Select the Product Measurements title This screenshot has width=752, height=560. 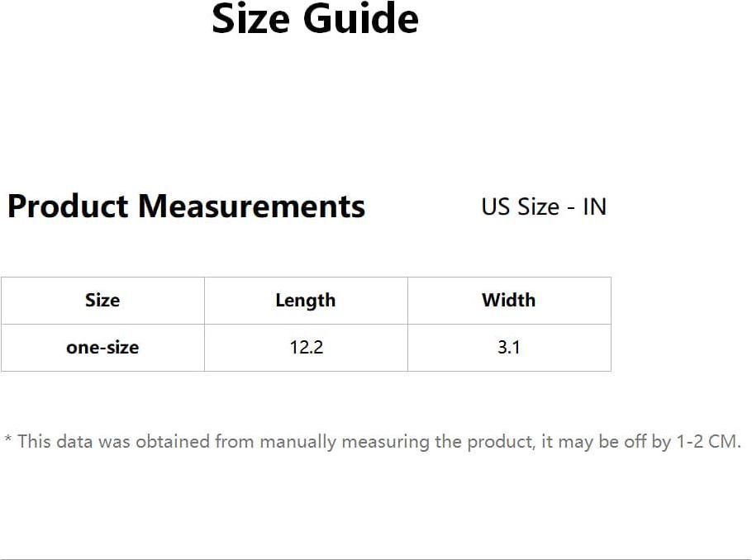point(187,206)
